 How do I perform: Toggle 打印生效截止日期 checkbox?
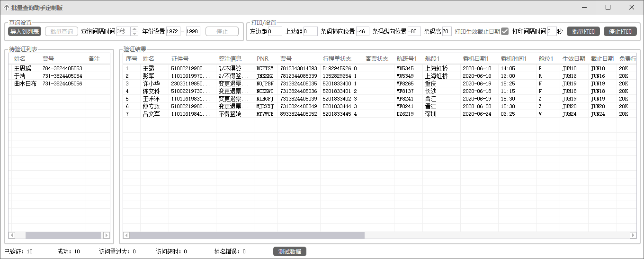coord(505,31)
